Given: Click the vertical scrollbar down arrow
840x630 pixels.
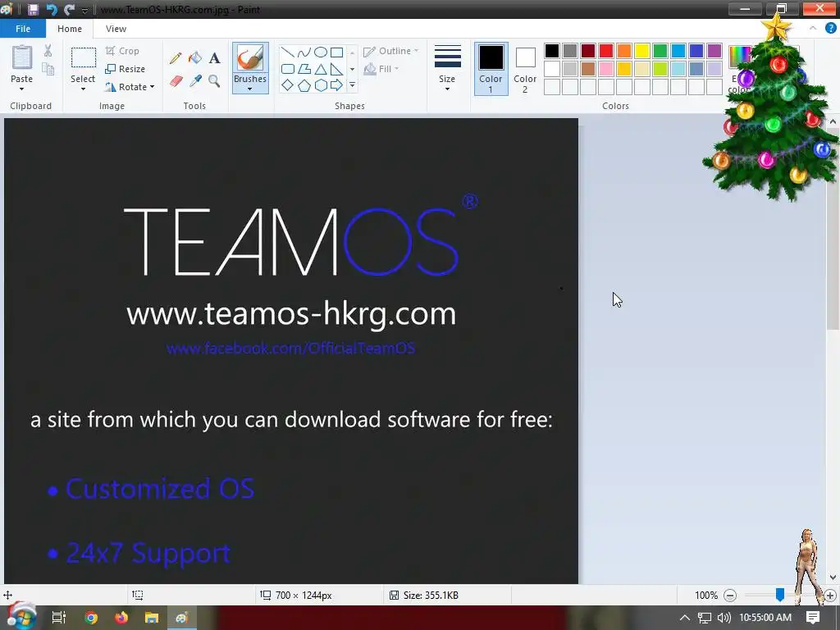Looking at the screenshot, I should pos(833,577).
